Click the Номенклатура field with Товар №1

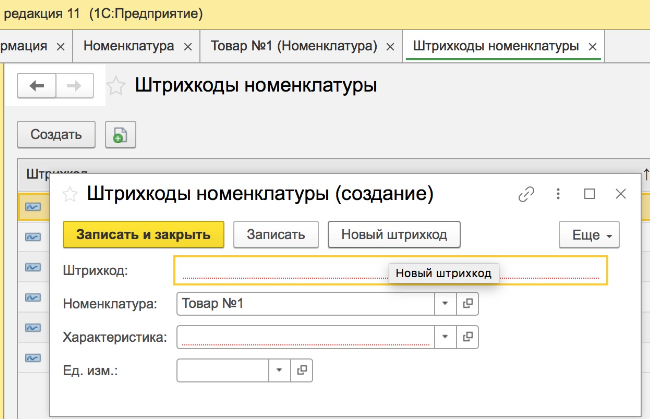point(306,303)
